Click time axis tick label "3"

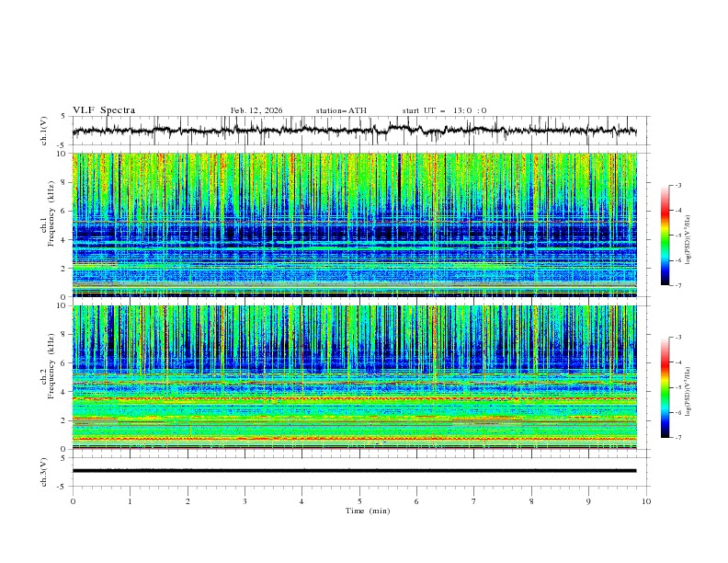(x=245, y=501)
